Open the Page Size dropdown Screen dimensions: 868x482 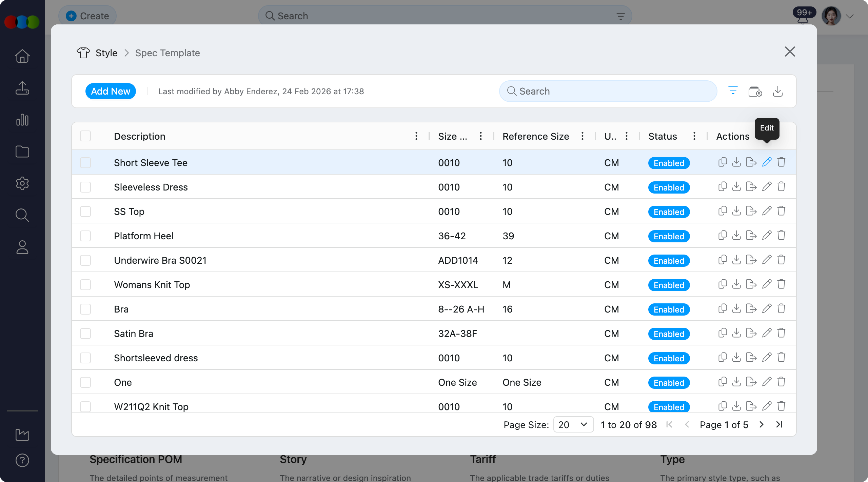pyautogui.click(x=573, y=424)
